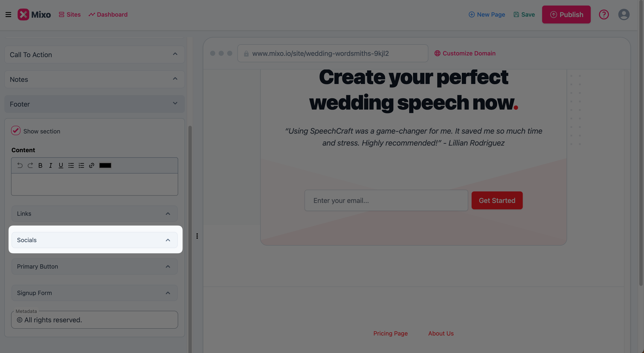This screenshot has height=353, width=644.
Task: Click the Redo icon
Action: click(x=30, y=165)
